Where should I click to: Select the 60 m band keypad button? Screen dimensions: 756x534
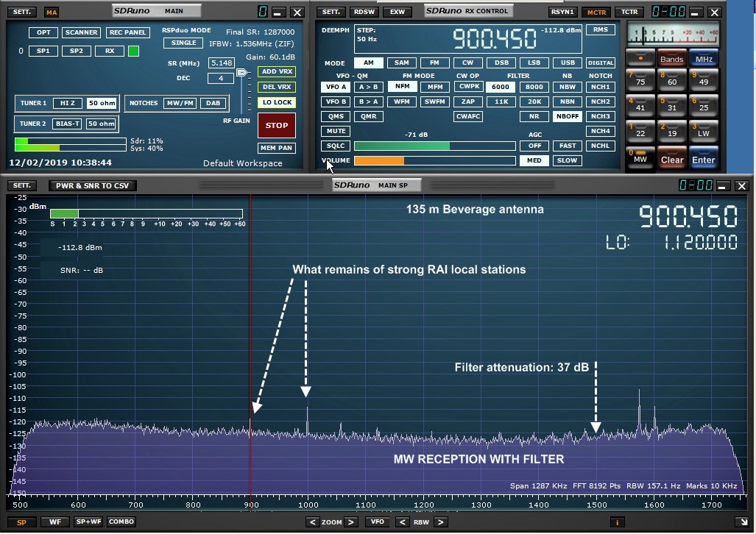[671, 79]
